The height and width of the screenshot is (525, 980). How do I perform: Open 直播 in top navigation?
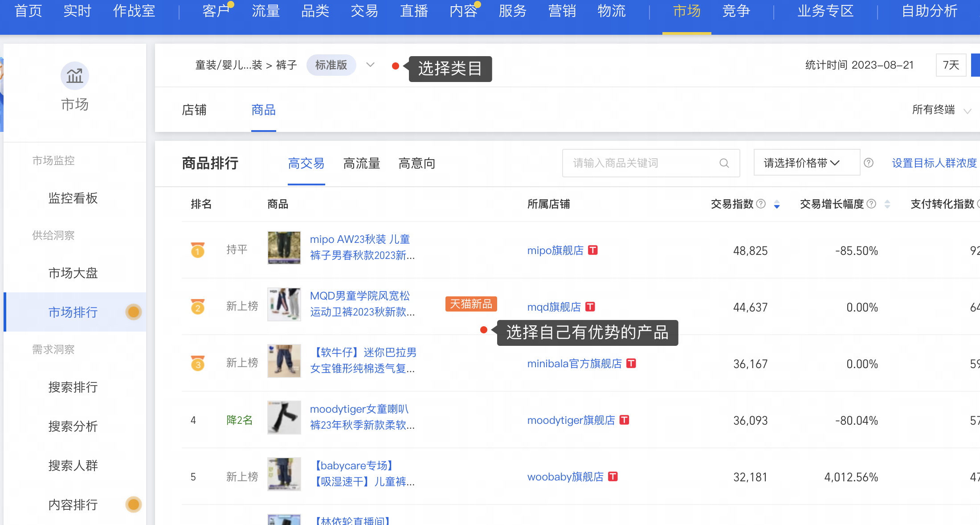pos(414,11)
